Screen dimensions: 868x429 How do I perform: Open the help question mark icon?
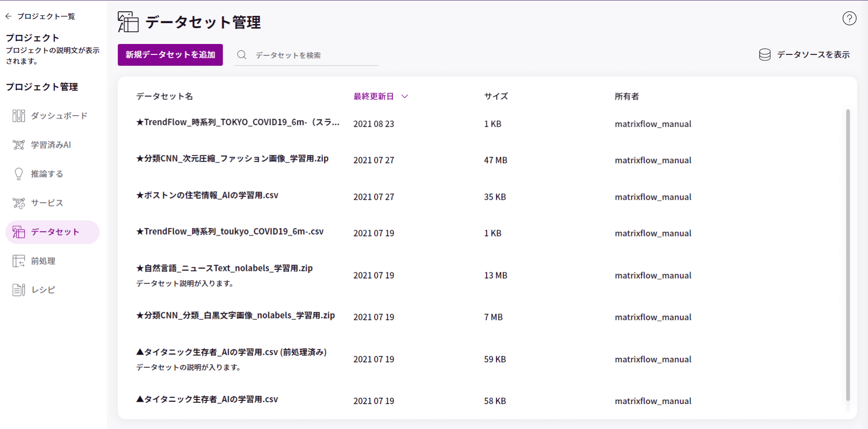849,19
